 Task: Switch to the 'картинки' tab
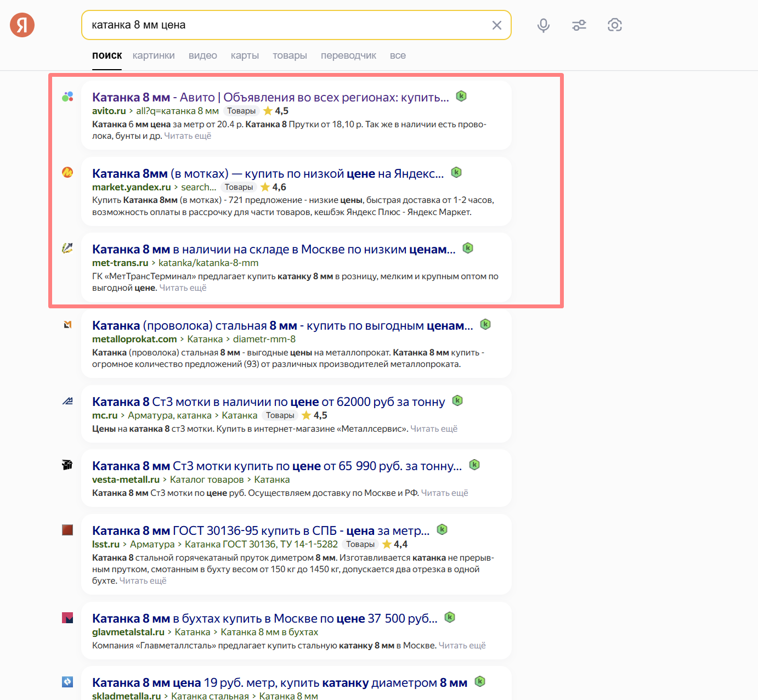(154, 55)
